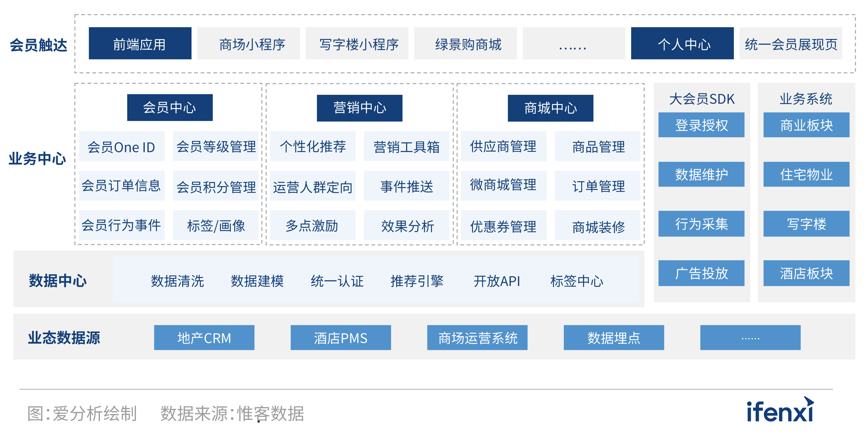868x442 pixels.
Task: Click the ifenxi logo
Action: tap(780, 411)
